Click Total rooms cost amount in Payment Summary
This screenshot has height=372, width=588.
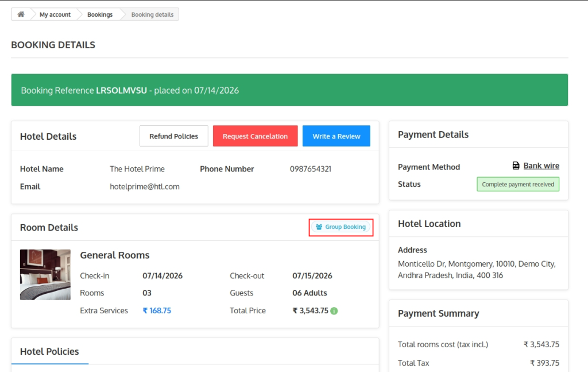click(x=541, y=344)
